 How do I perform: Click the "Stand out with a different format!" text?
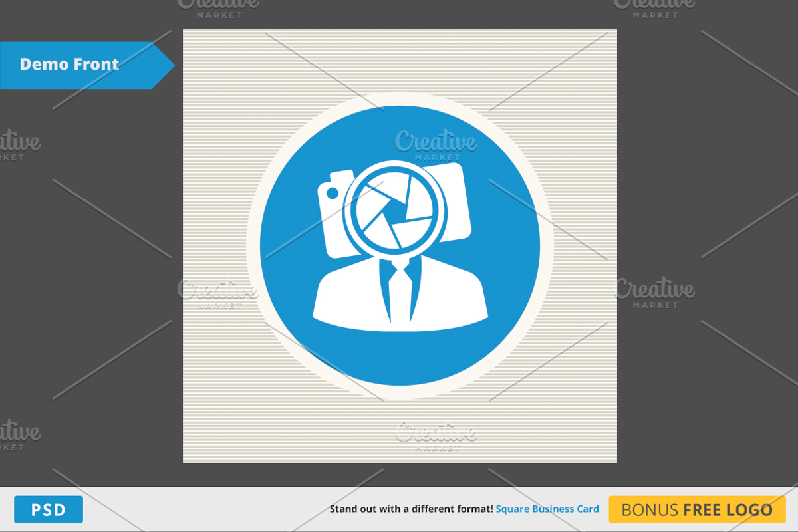click(412, 509)
